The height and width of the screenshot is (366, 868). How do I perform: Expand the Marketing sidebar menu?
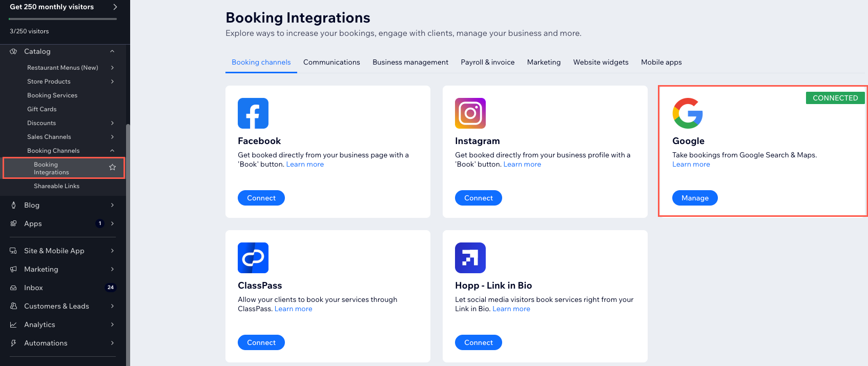pos(112,269)
